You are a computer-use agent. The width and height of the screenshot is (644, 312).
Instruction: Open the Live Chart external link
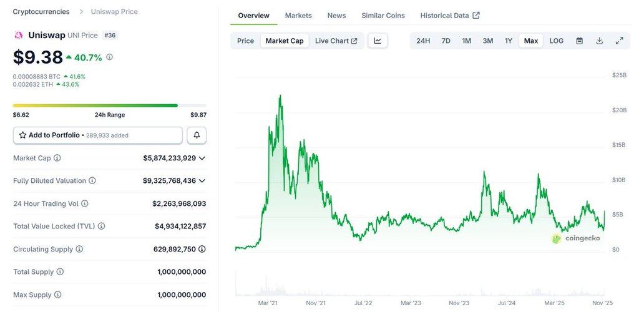[336, 41]
